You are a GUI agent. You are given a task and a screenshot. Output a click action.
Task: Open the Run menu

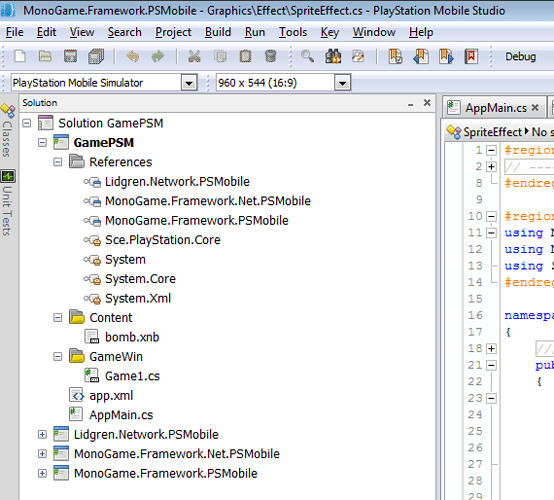point(255,32)
